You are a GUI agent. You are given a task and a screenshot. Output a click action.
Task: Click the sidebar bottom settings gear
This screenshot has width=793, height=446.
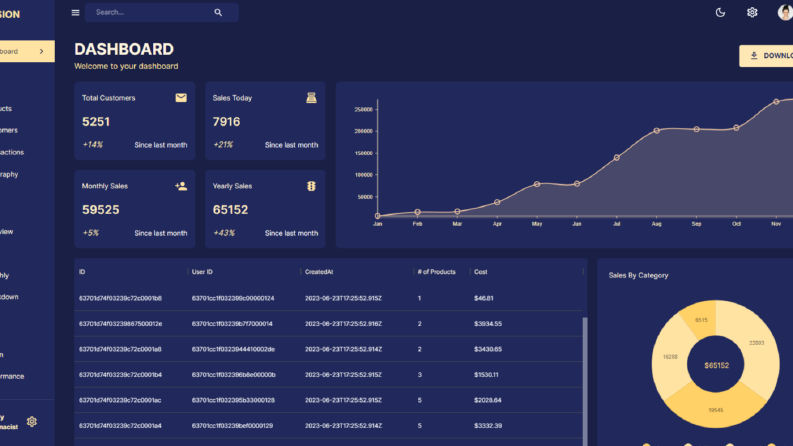pyautogui.click(x=32, y=421)
